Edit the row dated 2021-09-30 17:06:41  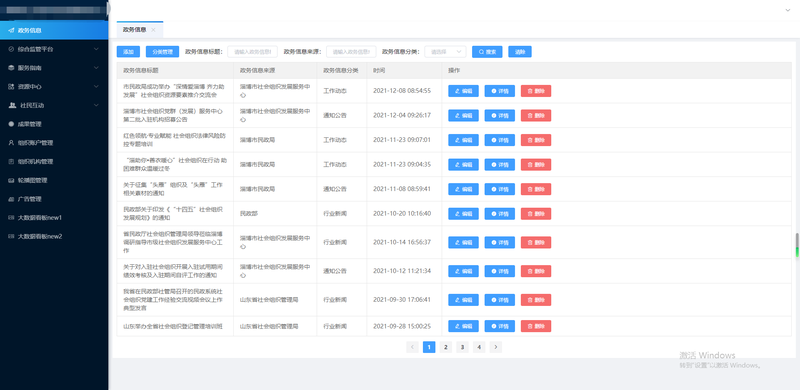coord(463,300)
